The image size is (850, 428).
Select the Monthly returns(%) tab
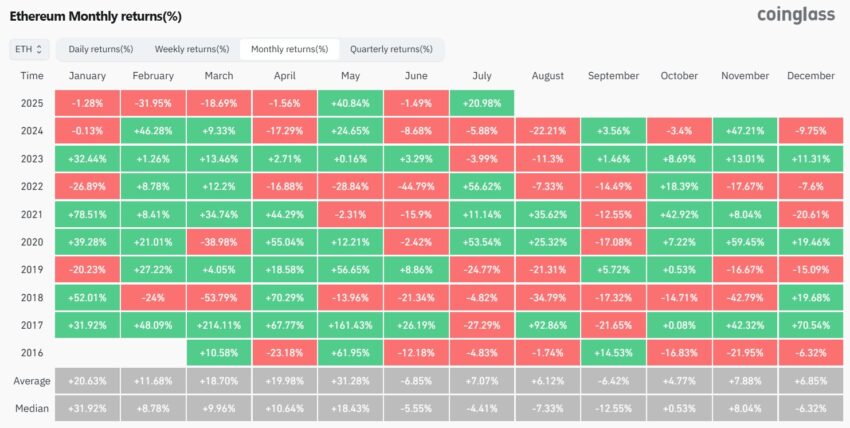coord(289,49)
